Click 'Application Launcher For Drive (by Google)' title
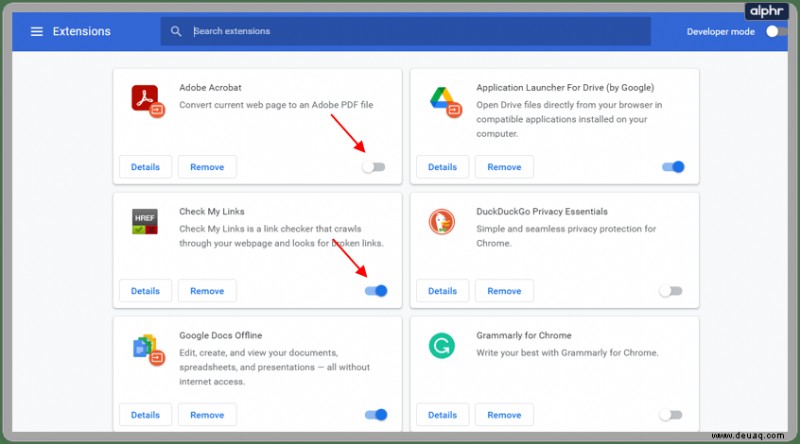The height and width of the screenshot is (444, 800). click(565, 88)
